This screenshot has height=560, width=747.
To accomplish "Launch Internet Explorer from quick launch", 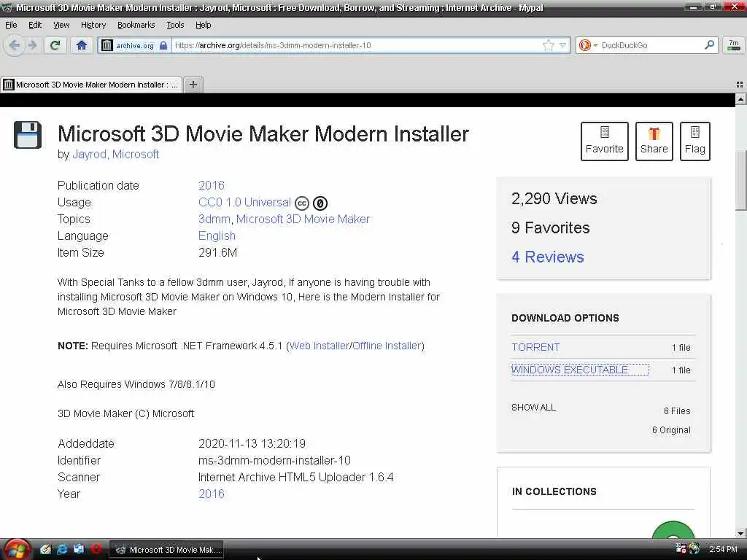I will click(62, 550).
